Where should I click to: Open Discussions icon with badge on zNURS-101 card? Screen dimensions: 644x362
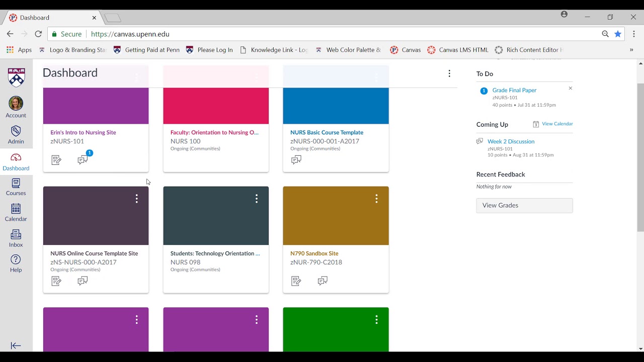pyautogui.click(x=83, y=159)
